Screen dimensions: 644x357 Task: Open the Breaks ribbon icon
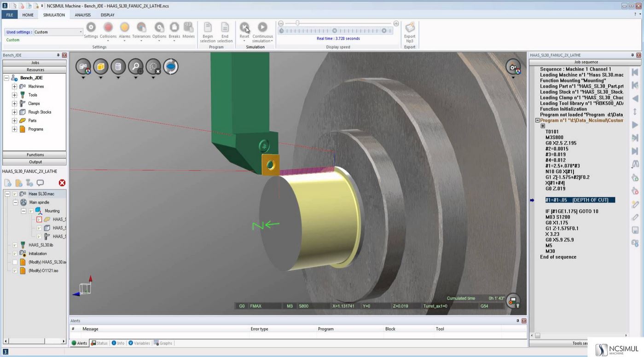point(174,28)
